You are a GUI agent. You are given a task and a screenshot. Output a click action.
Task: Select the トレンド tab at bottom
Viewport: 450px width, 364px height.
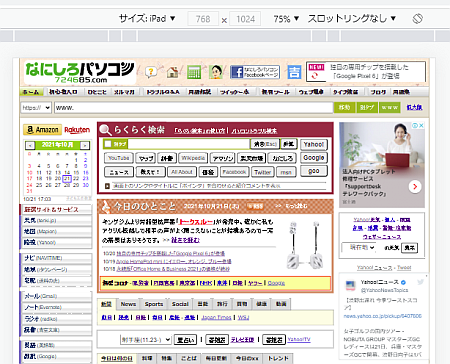click(x=278, y=358)
